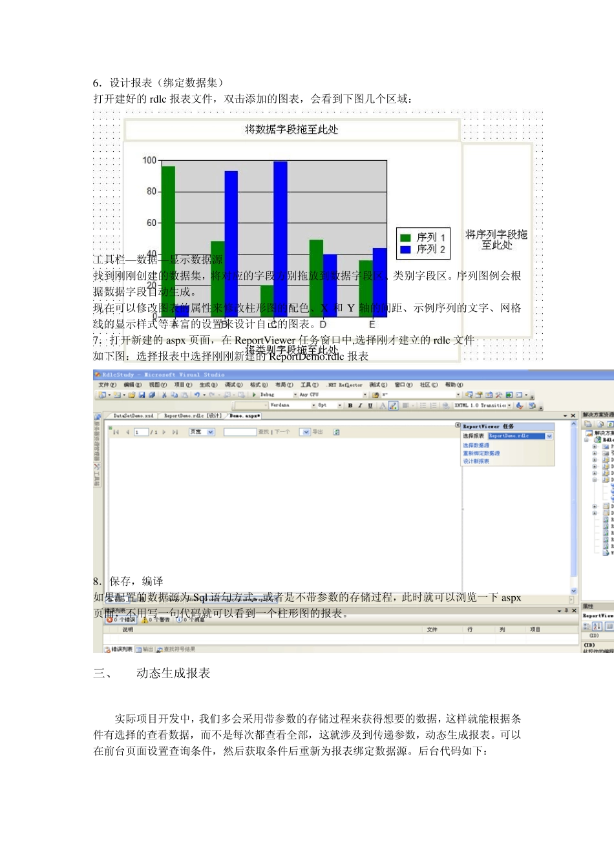Image resolution: width=614 pixels, height=868 pixels.
Task: Open the 选择报表 ReportDemo.rdlc dropdown
Action: (521, 436)
